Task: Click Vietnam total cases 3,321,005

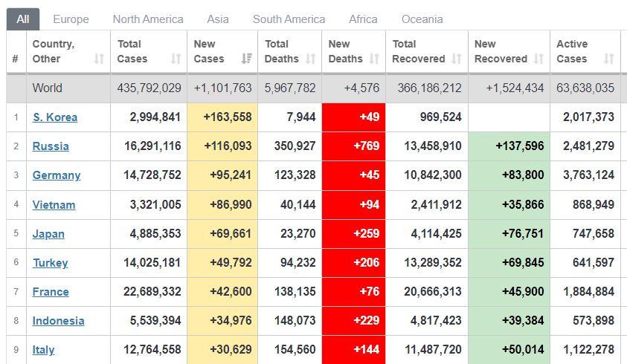Action: [155, 204]
